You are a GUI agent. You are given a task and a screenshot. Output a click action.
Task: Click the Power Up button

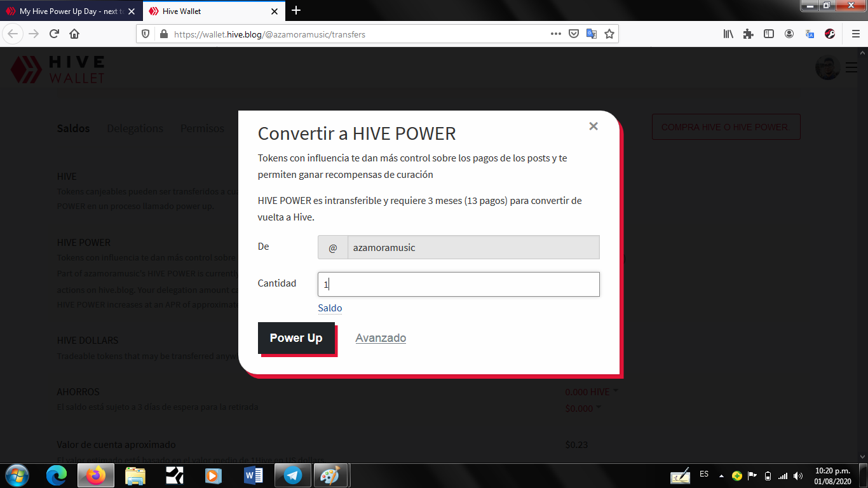coord(296,338)
